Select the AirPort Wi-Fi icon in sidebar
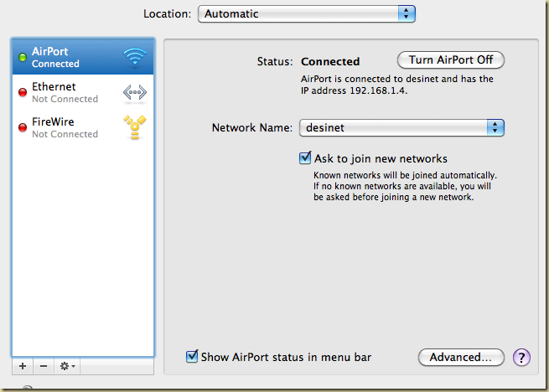Image resolution: width=549 pixels, height=392 pixels. pyautogui.click(x=135, y=57)
